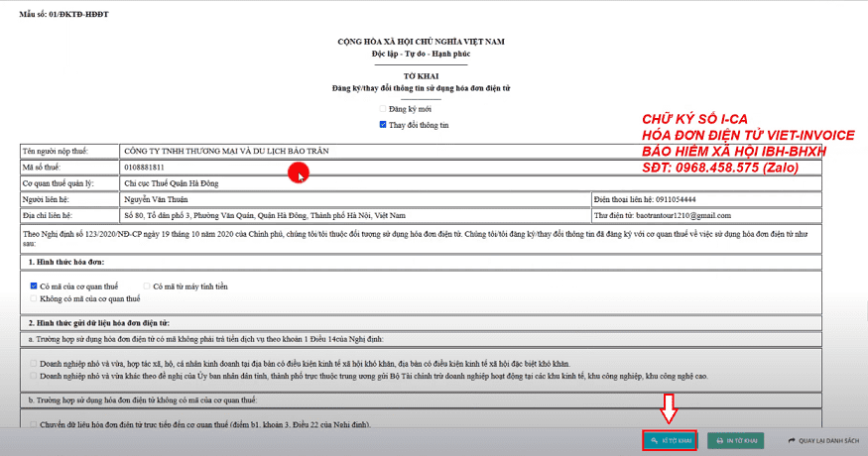Click the printer icon on In tờ khai

719,441
